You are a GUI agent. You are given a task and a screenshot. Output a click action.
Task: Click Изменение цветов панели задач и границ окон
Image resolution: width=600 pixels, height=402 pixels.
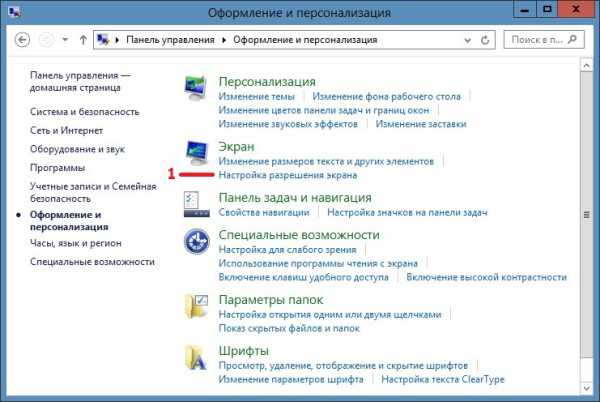point(324,110)
